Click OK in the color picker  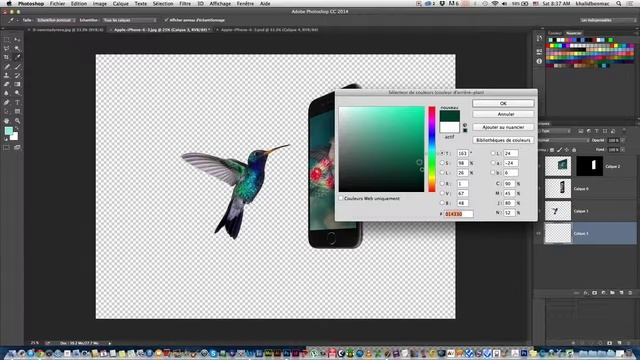coord(503,103)
